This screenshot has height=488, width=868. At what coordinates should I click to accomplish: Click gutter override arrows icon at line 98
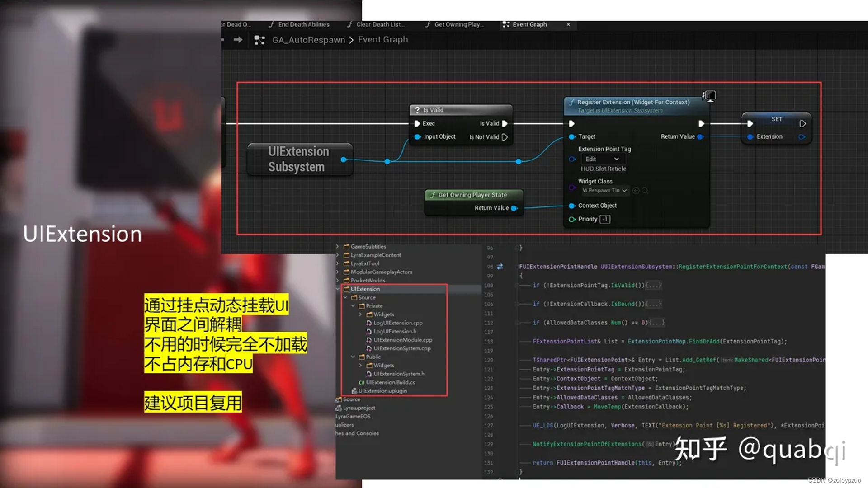point(500,267)
